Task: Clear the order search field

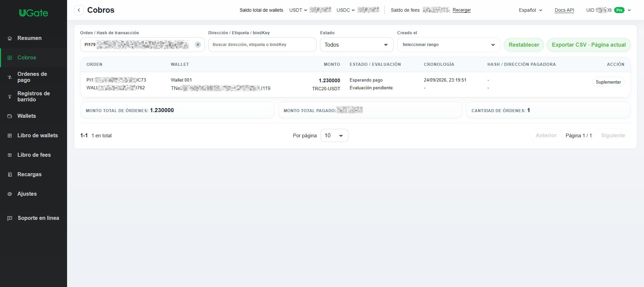Action: 198,45
